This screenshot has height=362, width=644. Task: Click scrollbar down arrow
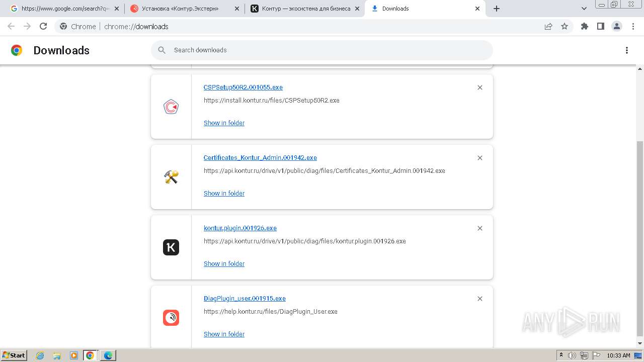tap(640, 344)
